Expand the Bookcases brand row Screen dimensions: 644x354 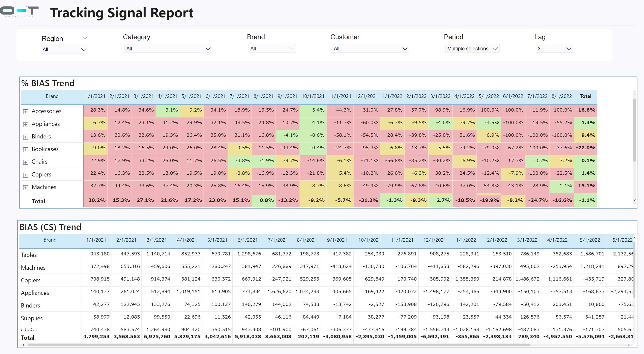(26, 149)
